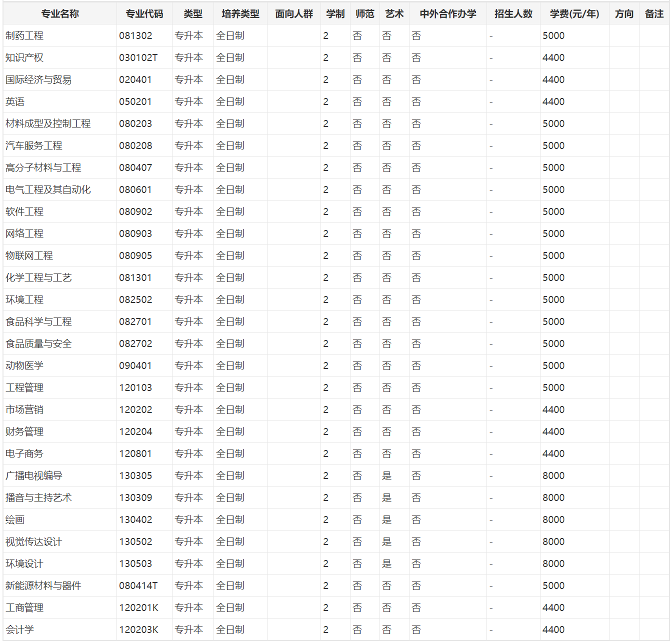The height and width of the screenshot is (644, 672).
Task: Click the 学费(元/年) column header
Action: tap(574, 14)
